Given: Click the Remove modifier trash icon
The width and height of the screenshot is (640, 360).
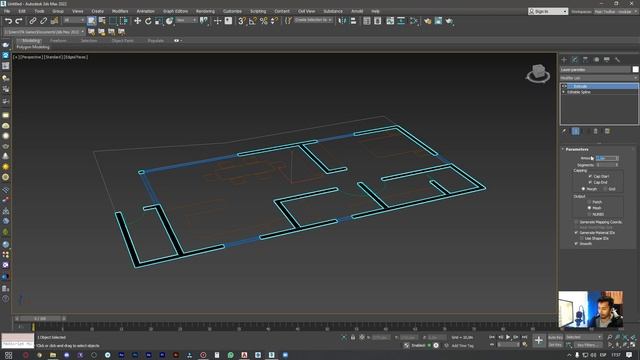Looking at the screenshot, I should (596, 131).
